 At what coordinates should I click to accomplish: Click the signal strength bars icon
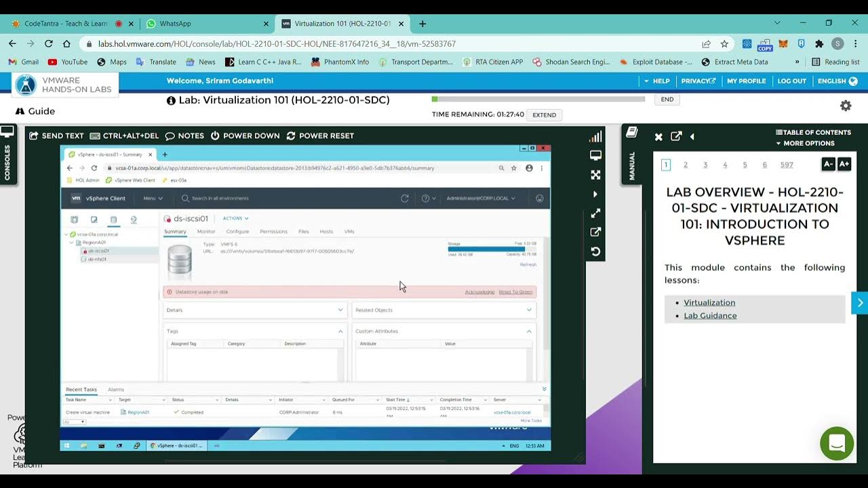tap(595, 137)
